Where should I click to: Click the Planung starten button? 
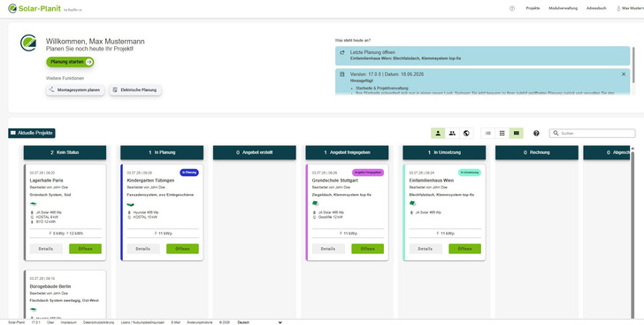coord(70,62)
